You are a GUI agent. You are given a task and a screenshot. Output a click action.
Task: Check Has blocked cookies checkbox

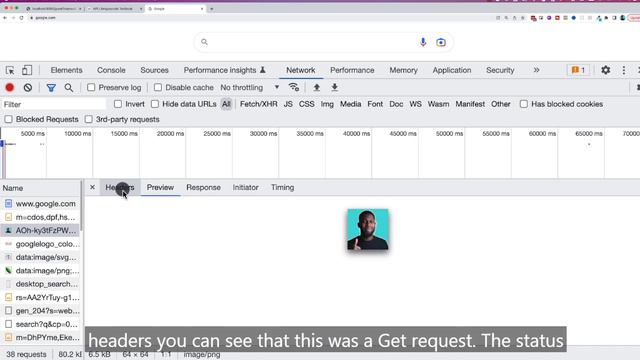(x=524, y=104)
